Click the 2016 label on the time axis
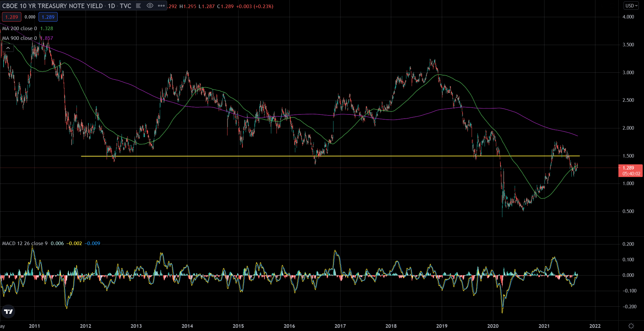The image size is (644, 331). click(x=289, y=326)
